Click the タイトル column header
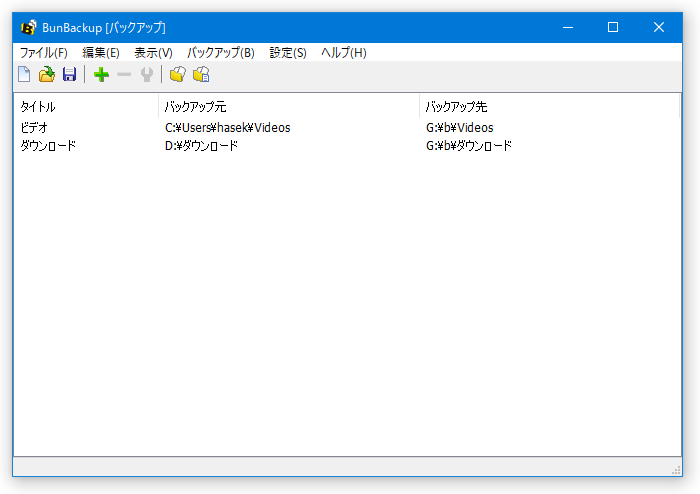 pyautogui.click(x=86, y=107)
